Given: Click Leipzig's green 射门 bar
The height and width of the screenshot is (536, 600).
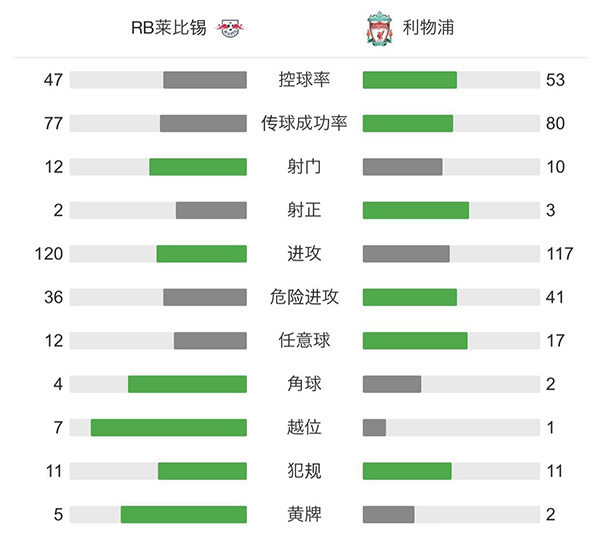Looking at the screenshot, I should [x=198, y=167].
